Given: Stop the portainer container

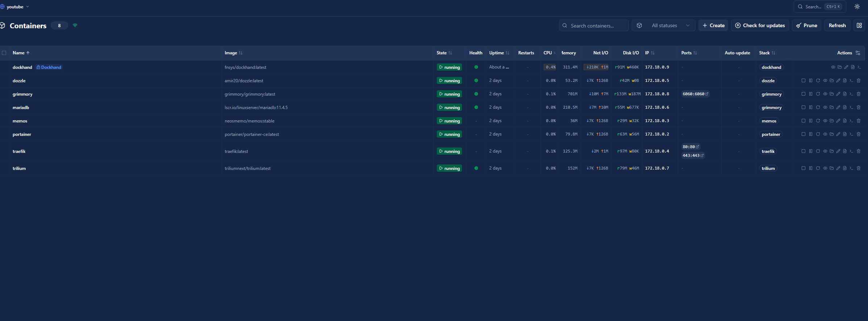Looking at the screenshot, I should coord(803,134).
